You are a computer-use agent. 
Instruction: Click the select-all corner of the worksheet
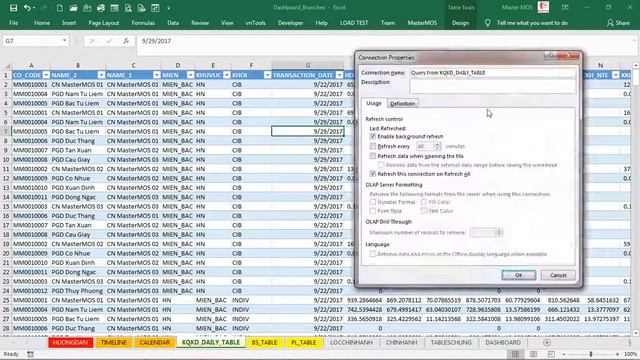point(7,65)
